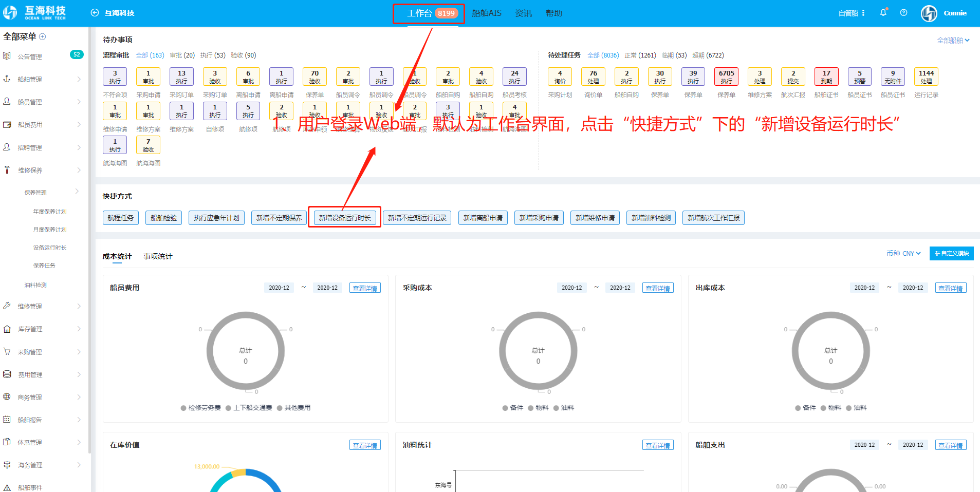This screenshot has width=980, height=492.
Task: Switch to the 工作台 tab
Action: pyautogui.click(x=432, y=13)
